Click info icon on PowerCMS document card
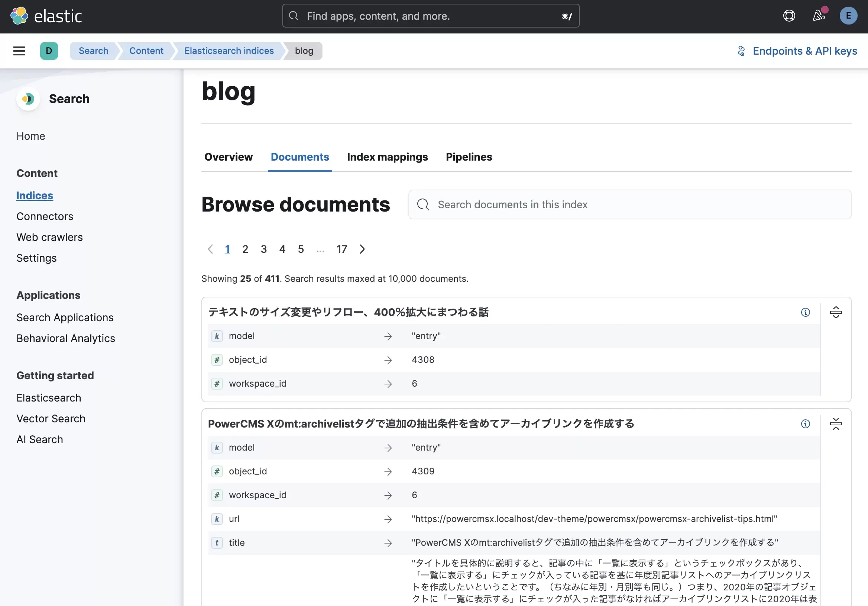 (805, 424)
